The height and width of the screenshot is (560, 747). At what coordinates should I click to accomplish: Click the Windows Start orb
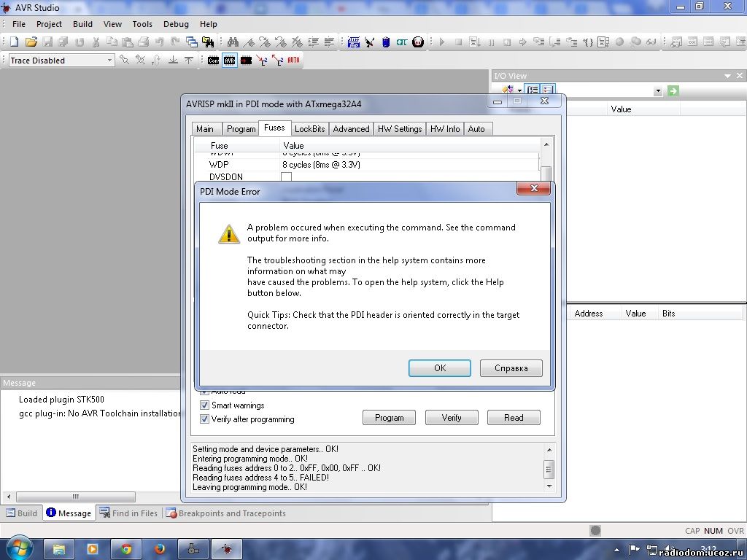click(18, 548)
